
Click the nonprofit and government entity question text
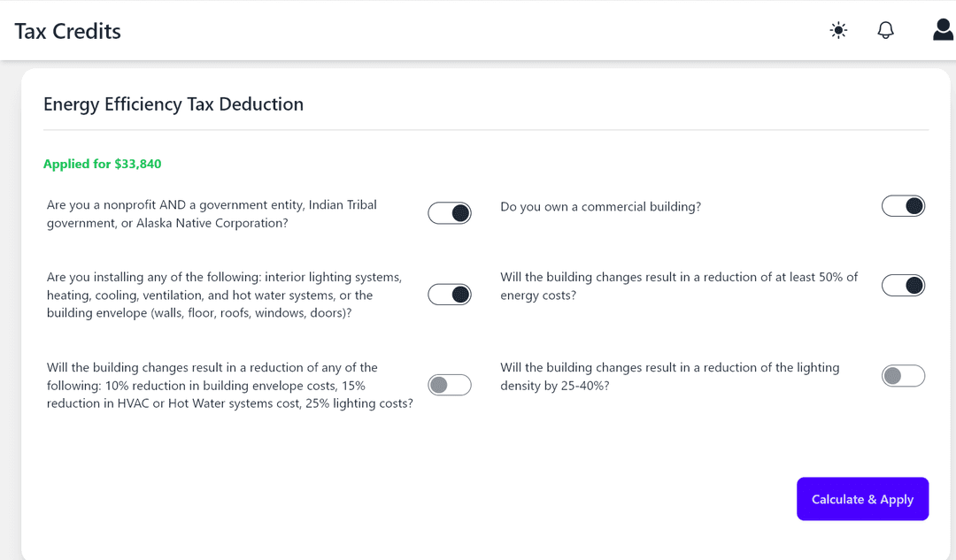[x=212, y=214]
